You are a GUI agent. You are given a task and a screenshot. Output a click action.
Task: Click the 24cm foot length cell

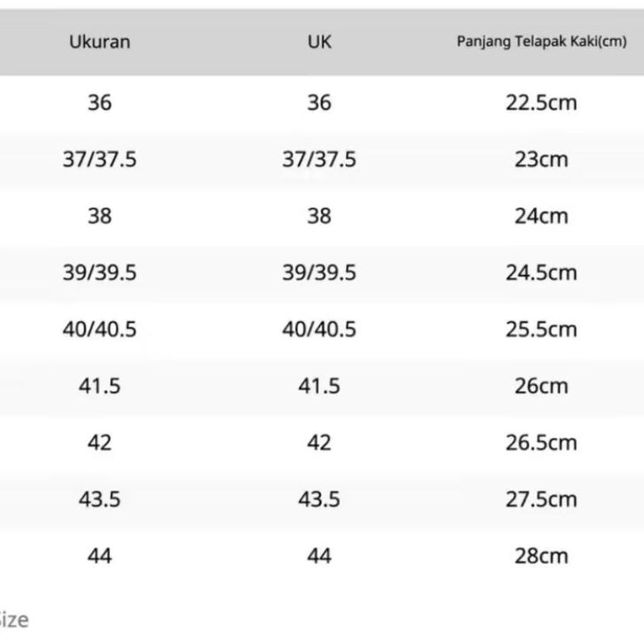[x=541, y=216]
